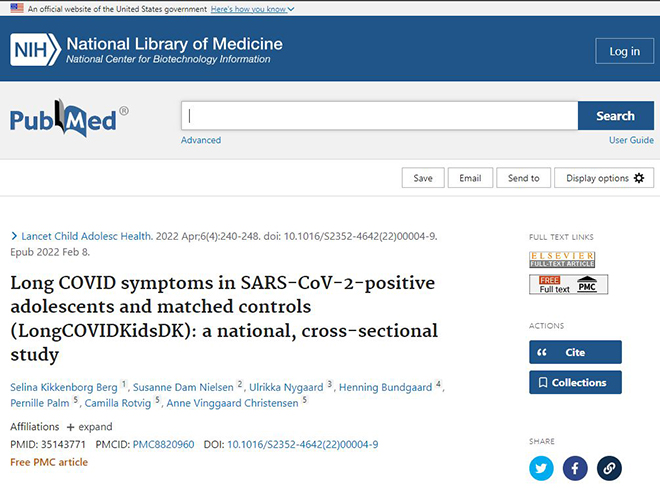Image resolution: width=660 pixels, height=490 pixels.
Task: Expand the Affiliations section
Action: pos(89,427)
